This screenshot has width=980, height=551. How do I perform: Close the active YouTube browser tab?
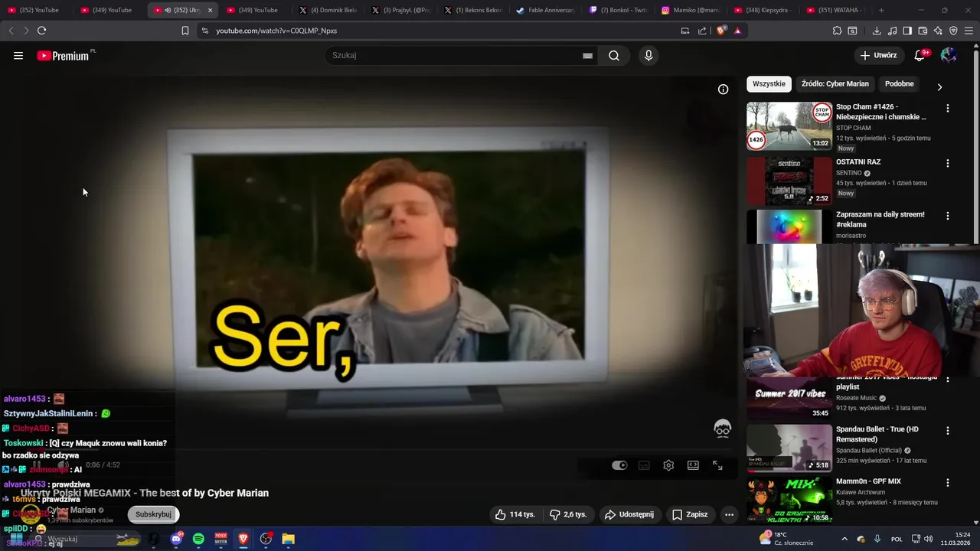click(x=210, y=10)
